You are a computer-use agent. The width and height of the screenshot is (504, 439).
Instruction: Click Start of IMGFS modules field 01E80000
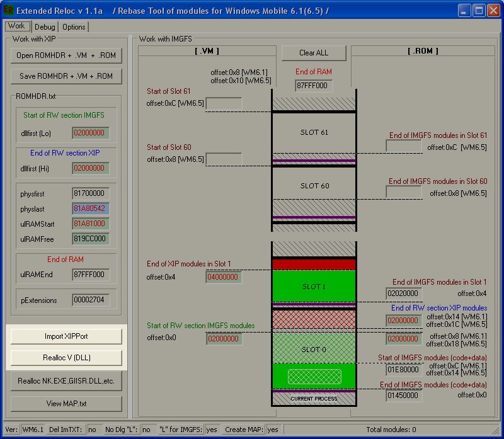pos(404,370)
